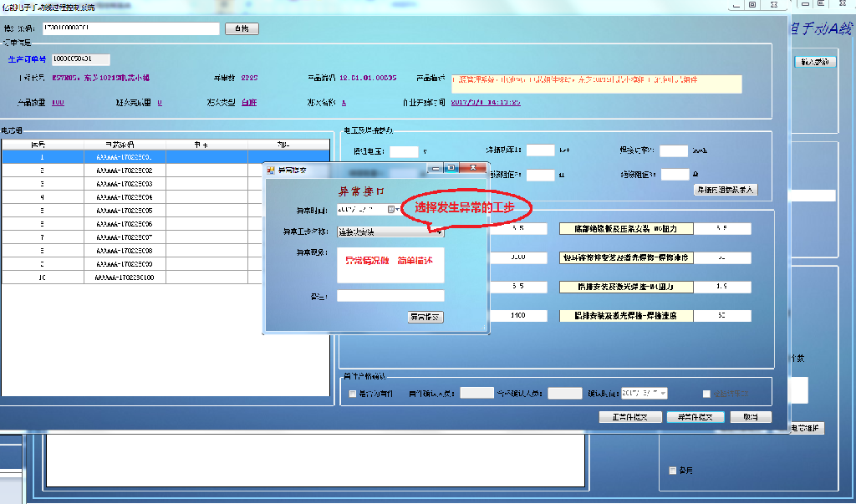The image size is (856, 504).
Task: Click the 生产订单号 input field
Action: [x=80, y=59]
